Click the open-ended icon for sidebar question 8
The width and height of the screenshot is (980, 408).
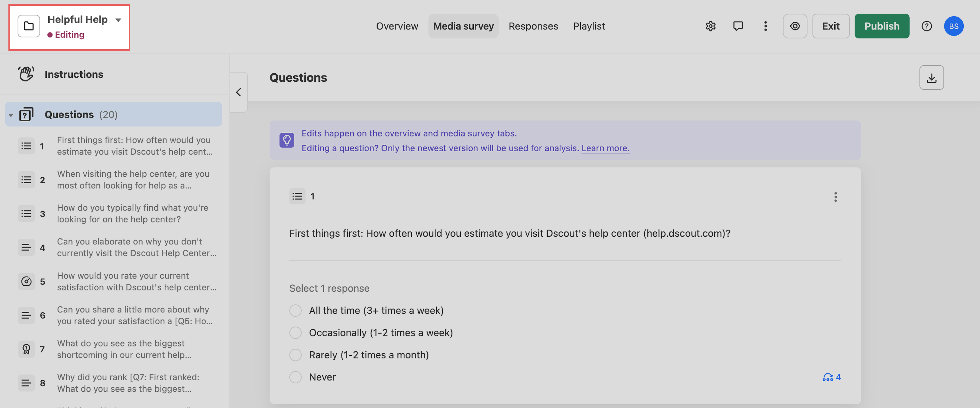(x=26, y=383)
